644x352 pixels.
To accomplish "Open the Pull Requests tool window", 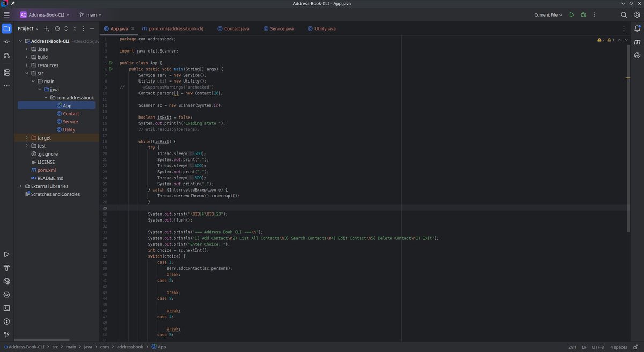I will 6,55.
